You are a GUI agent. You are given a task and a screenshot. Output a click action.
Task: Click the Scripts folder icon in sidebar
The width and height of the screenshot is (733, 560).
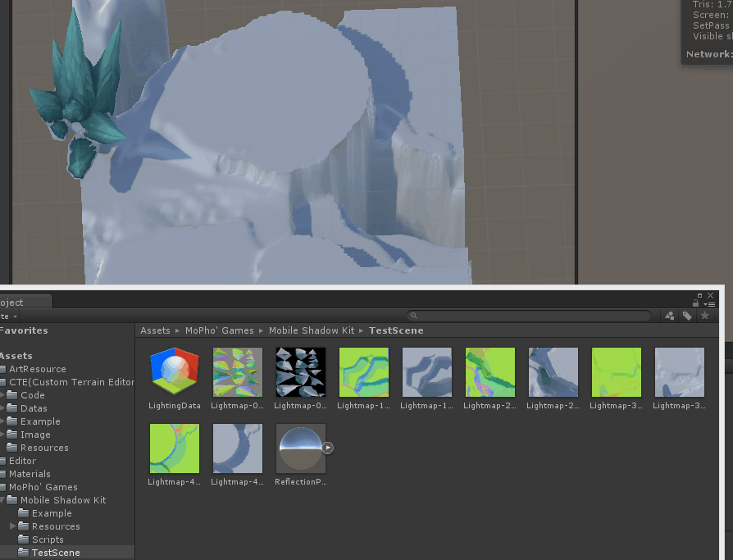(x=23, y=540)
